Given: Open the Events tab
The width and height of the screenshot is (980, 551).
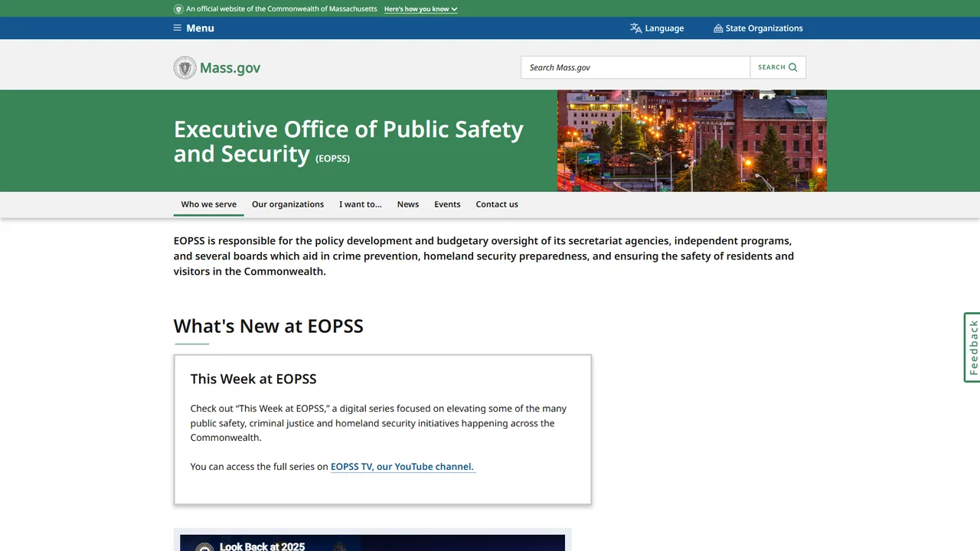Looking at the screenshot, I should [x=447, y=204].
